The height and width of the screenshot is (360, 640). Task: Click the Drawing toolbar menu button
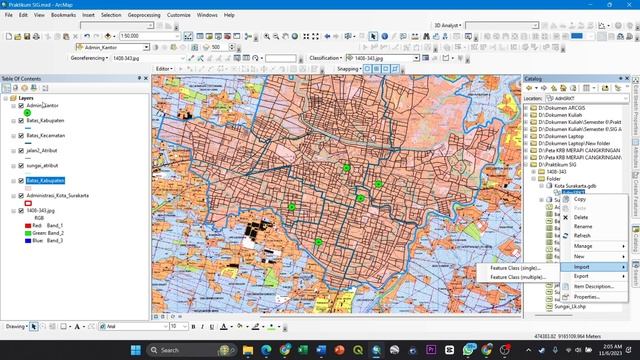coord(16,327)
